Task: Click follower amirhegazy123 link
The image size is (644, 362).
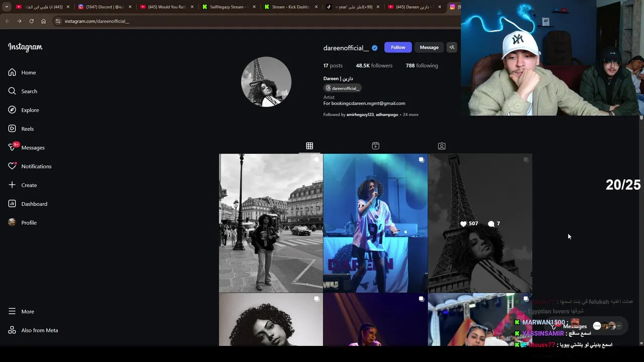Action: [360, 115]
